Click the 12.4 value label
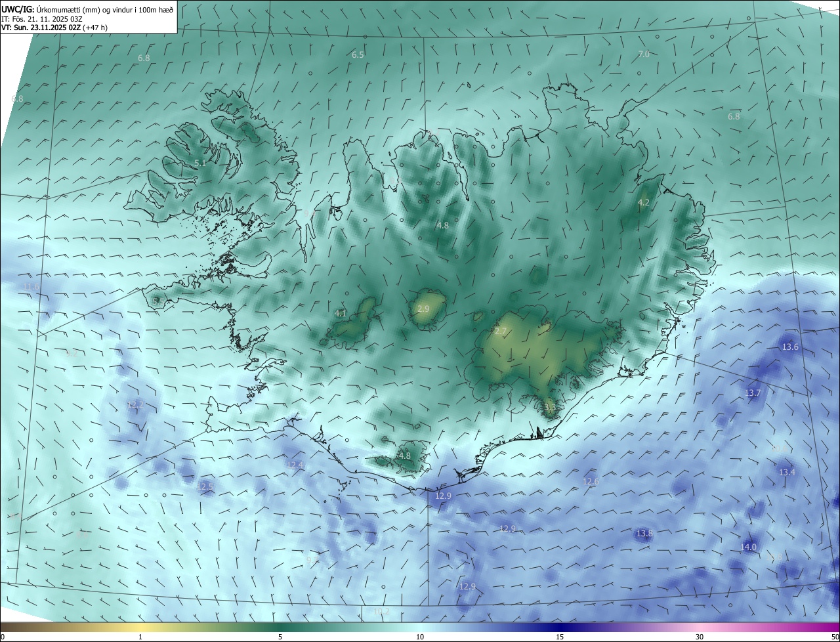 click(x=295, y=465)
